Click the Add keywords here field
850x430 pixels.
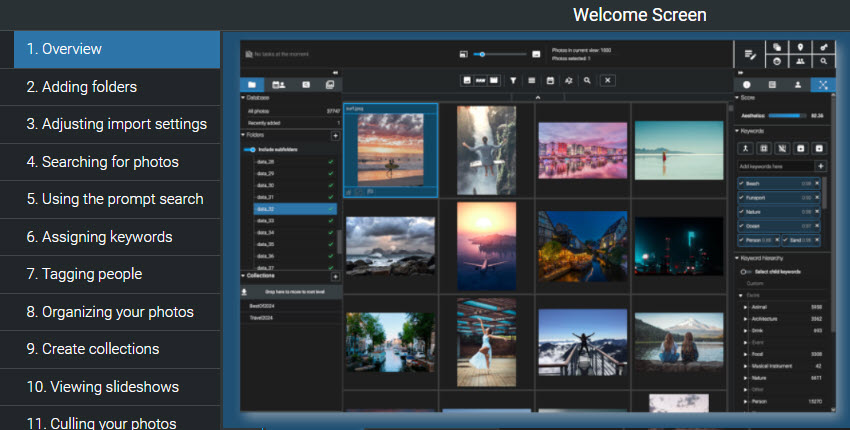[776, 166]
